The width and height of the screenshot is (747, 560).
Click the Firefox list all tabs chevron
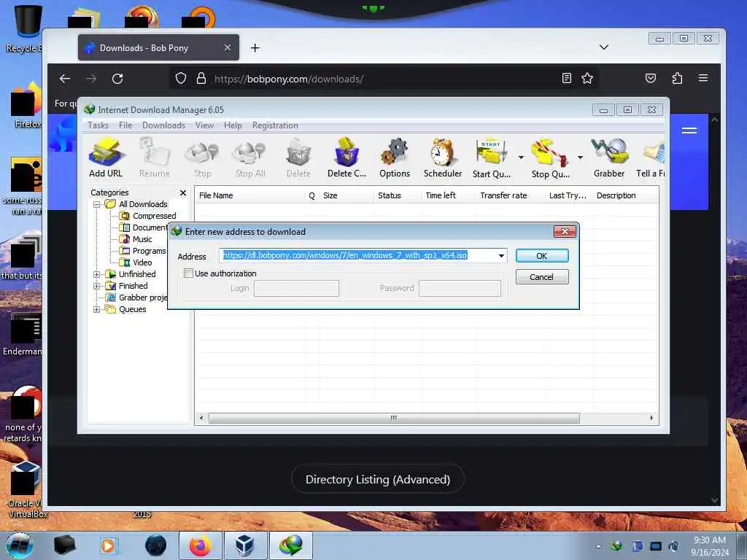click(604, 47)
